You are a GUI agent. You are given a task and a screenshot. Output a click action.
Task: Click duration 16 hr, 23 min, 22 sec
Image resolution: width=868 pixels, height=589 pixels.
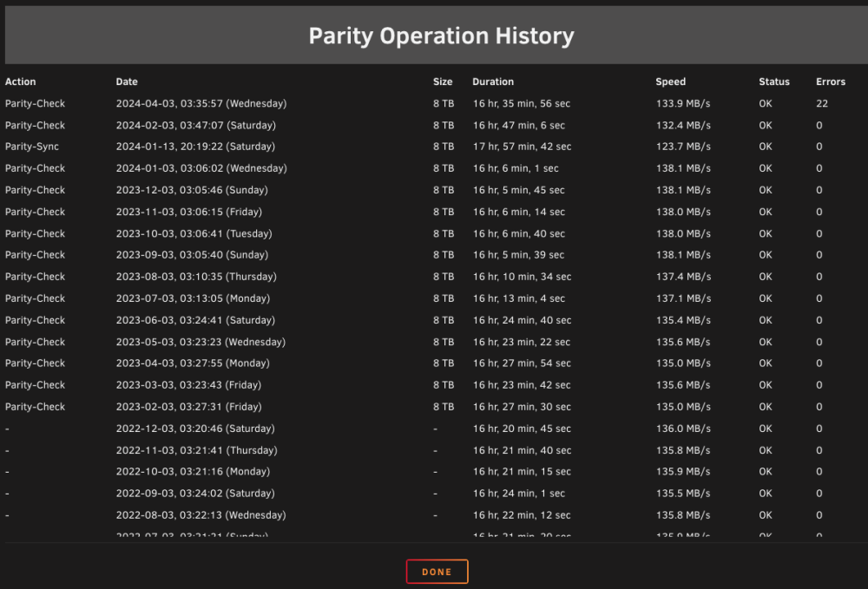[522, 342]
